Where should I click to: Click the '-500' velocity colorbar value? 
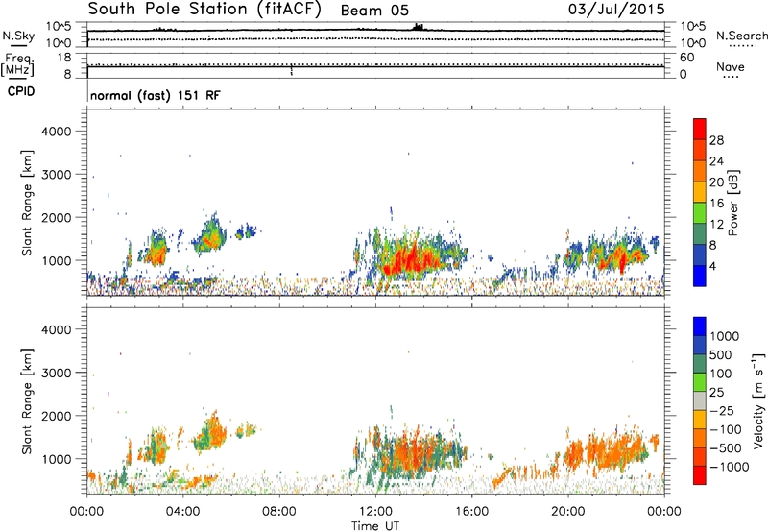(726, 447)
